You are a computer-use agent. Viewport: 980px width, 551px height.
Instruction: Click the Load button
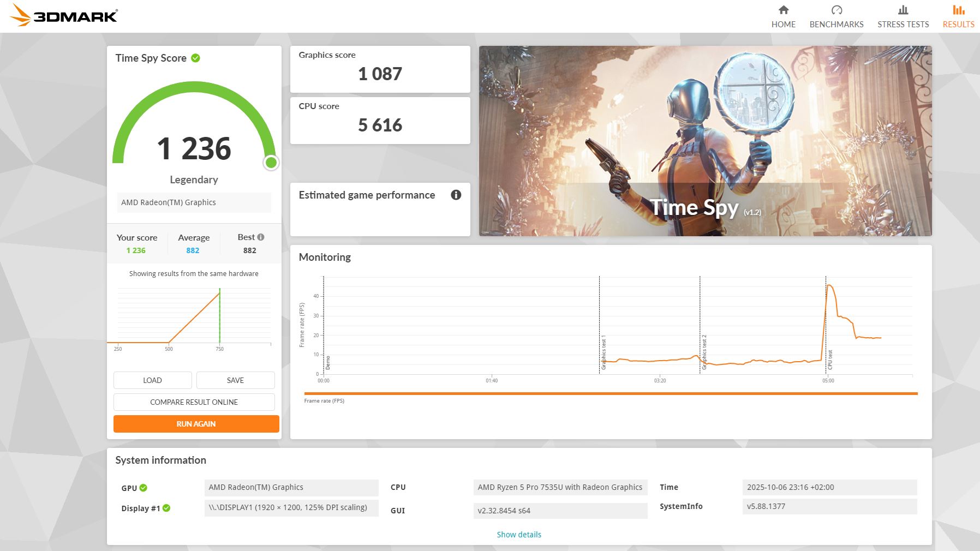pos(152,380)
